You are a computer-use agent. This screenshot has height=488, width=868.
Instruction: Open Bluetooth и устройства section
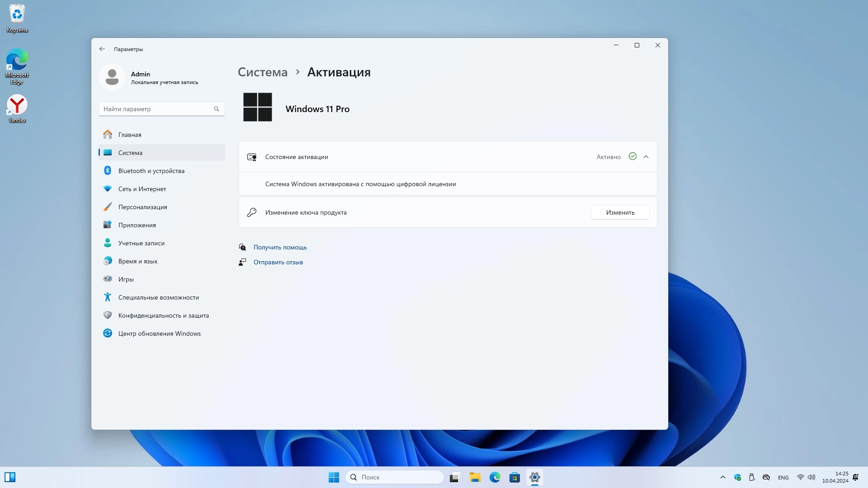[x=151, y=171]
